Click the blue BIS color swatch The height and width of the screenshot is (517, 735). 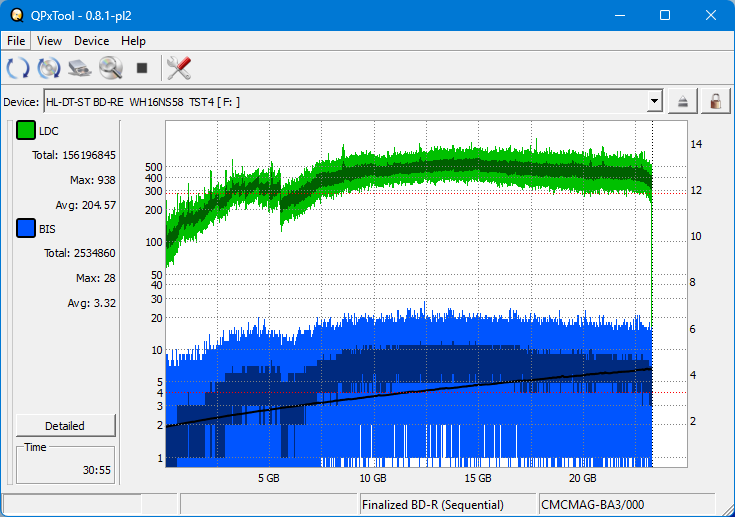[25, 228]
